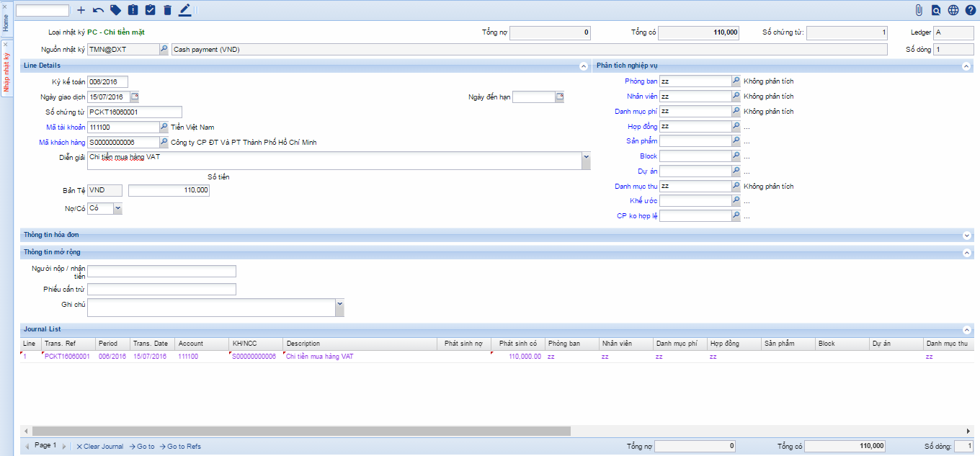The height and width of the screenshot is (456, 980).
Task: Expand the Thông tin hóa đơn section
Action: [x=966, y=236]
